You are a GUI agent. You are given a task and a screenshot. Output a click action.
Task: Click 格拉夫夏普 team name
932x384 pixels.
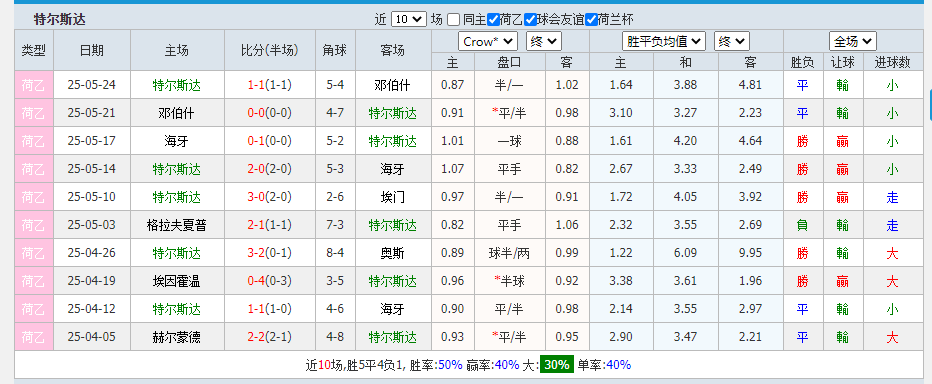click(177, 225)
